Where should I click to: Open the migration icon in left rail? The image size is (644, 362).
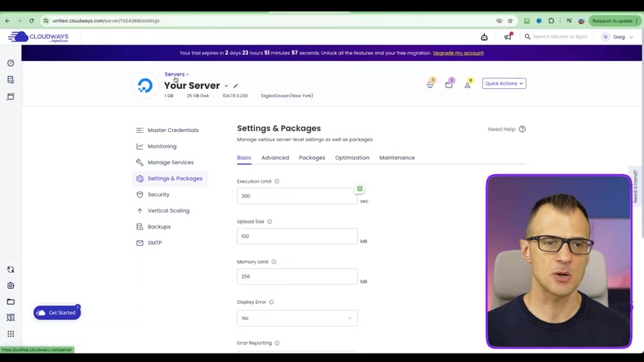tap(11, 269)
